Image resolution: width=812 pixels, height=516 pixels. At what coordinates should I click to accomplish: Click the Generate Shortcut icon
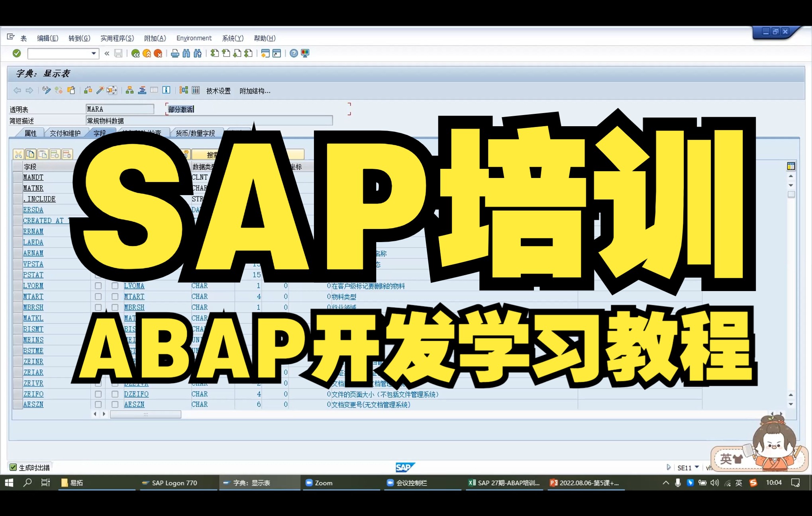pos(277,53)
